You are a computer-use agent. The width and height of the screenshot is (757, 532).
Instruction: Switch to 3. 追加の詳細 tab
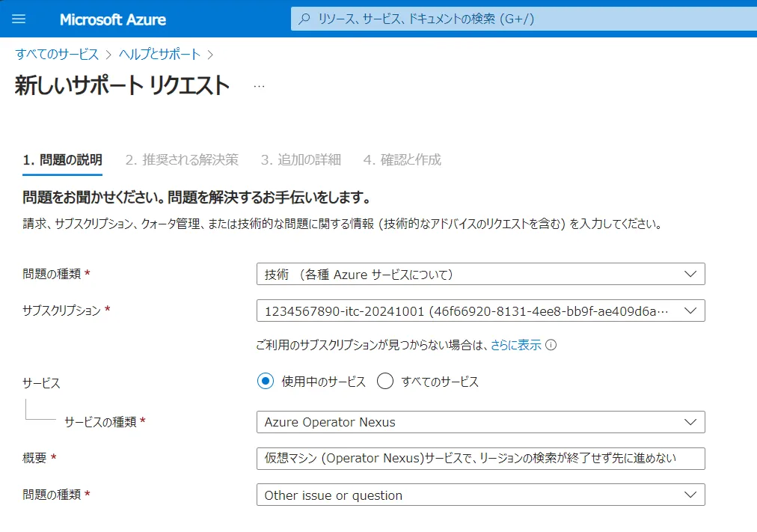tap(301, 160)
